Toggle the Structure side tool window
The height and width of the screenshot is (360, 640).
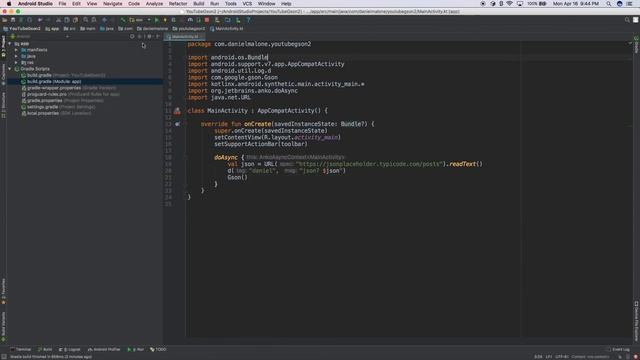click(x=3, y=105)
